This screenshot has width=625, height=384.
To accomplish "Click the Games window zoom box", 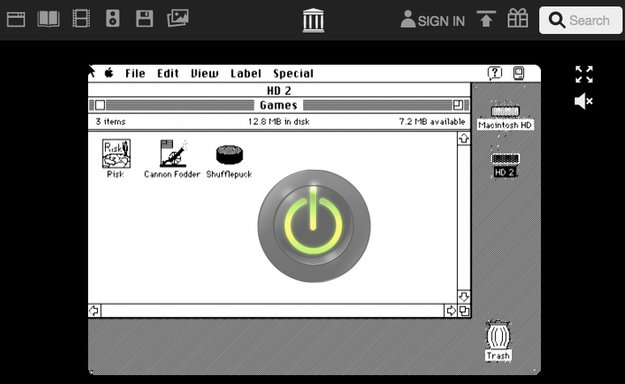I will tap(458, 105).
